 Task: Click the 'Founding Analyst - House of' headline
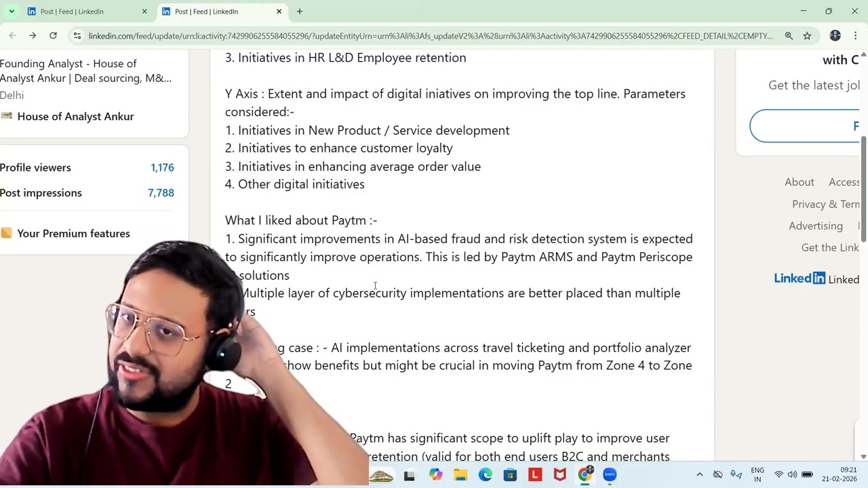click(68, 64)
